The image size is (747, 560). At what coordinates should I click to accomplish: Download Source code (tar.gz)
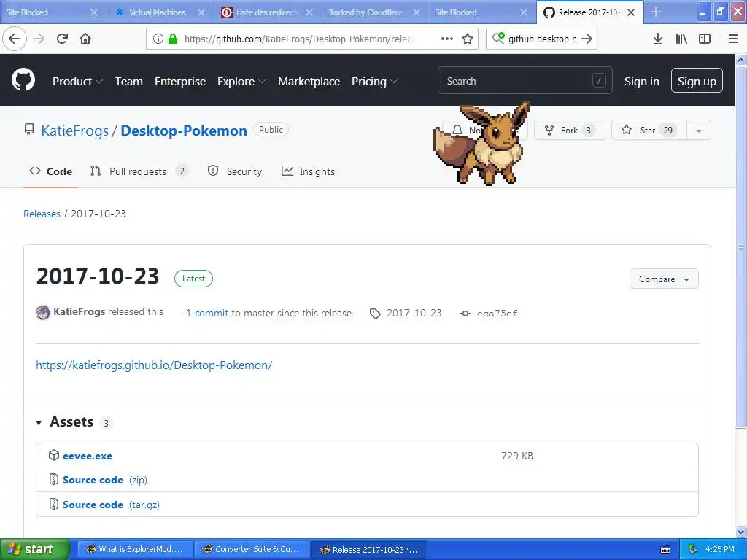pyautogui.click(x=111, y=505)
